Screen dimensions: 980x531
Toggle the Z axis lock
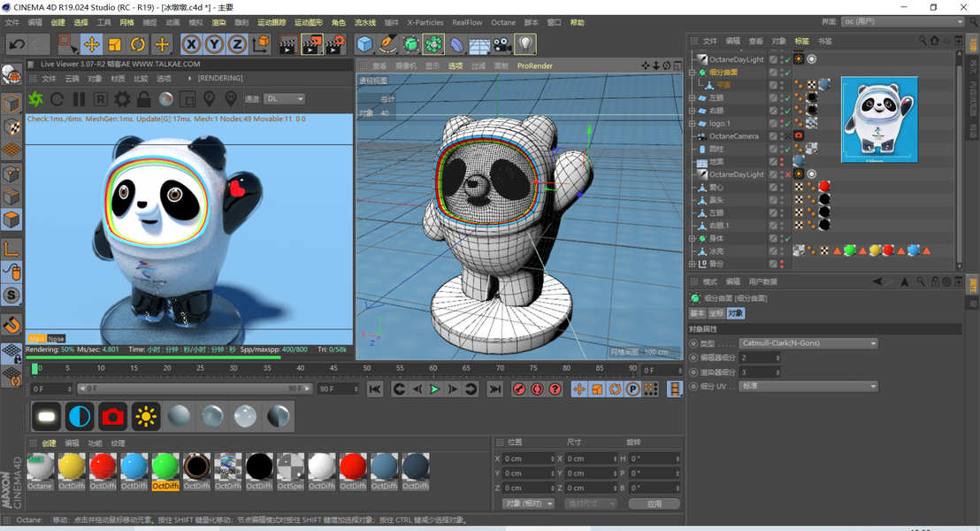click(238, 44)
